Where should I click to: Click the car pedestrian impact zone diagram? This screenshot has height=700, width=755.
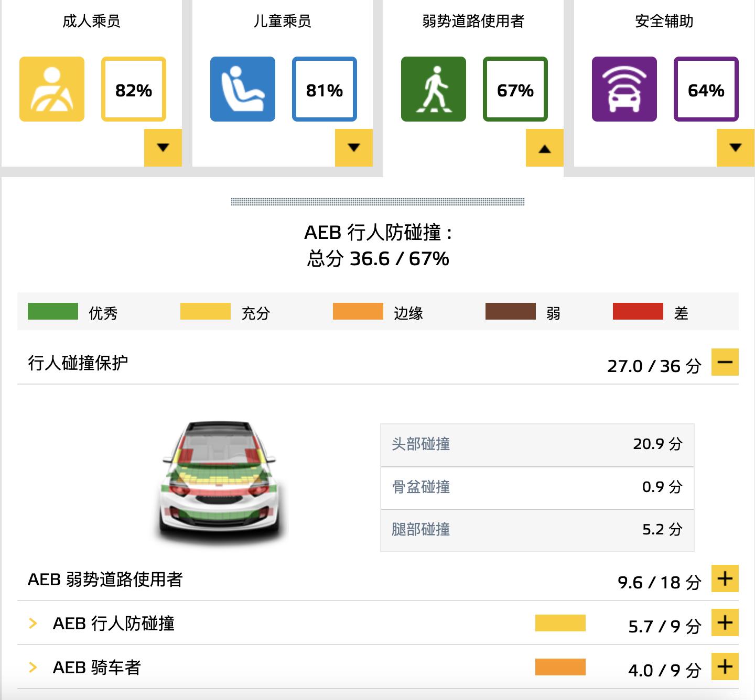click(x=220, y=482)
